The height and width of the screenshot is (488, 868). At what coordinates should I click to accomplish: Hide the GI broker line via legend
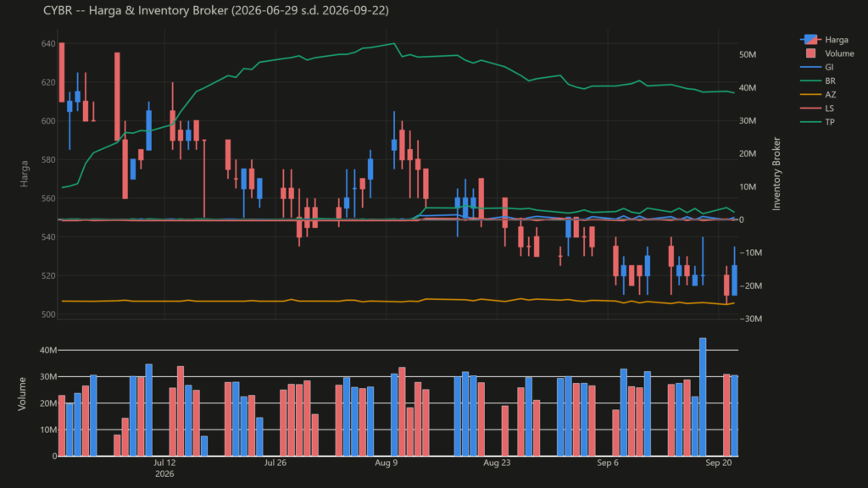pyautogui.click(x=817, y=67)
